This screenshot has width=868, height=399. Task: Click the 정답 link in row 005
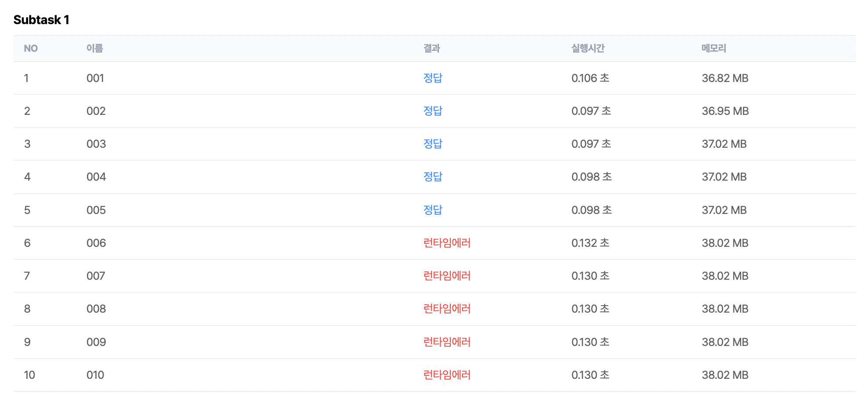(x=433, y=210)
